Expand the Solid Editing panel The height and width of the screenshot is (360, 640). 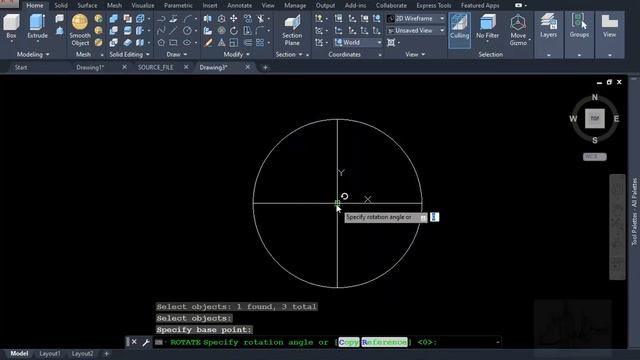tap(129, 54)
